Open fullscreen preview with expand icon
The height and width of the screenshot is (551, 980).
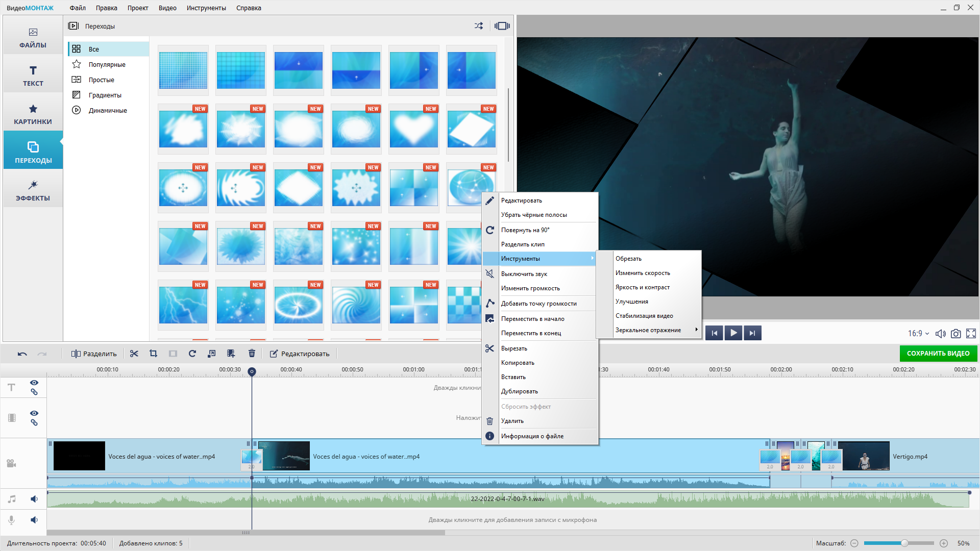(971, 334)
